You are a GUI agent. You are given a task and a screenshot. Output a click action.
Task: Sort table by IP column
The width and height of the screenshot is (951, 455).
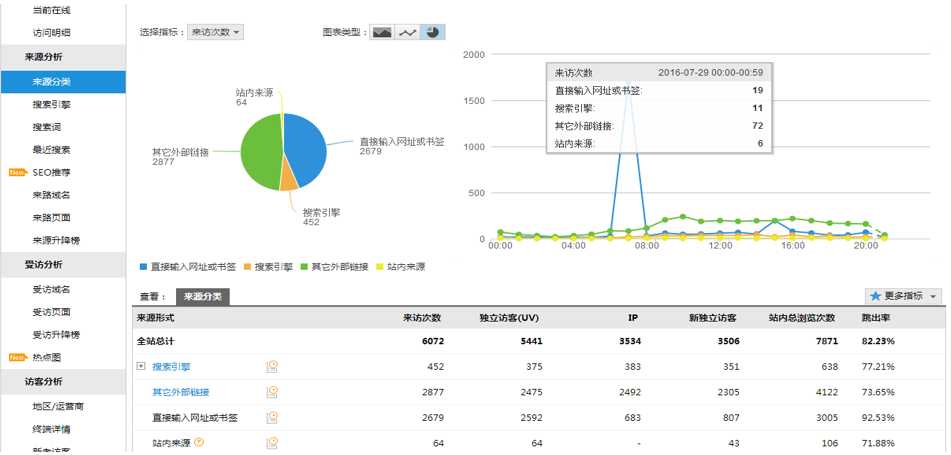click(634, 318)
